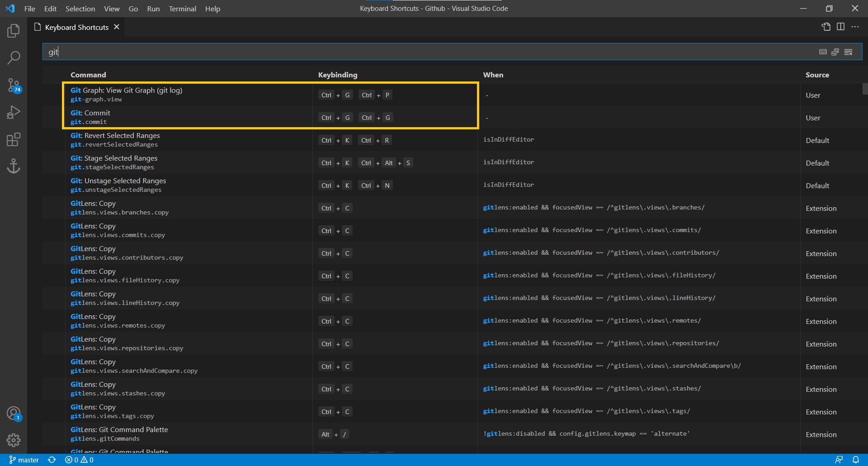Open the Help menu
Viewport: 868px width, 466px height.
(212, 9)
